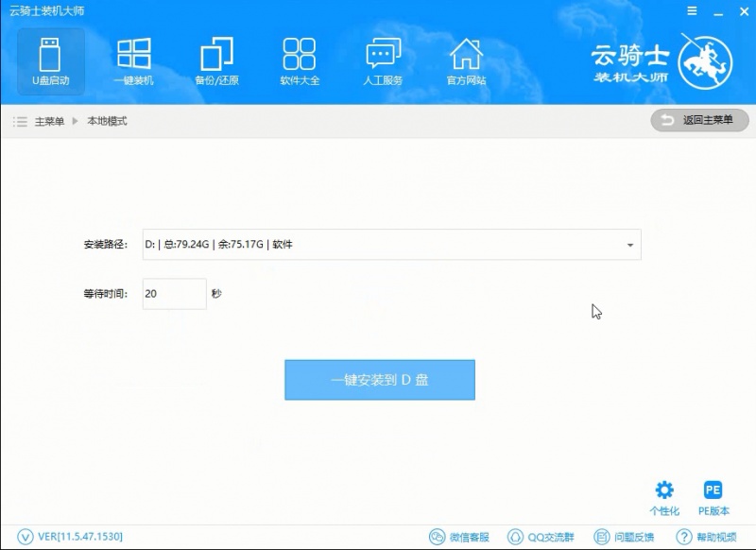Click 一键安装到 D 盘 button
The height and width of the screenshot is (550, 756).
point(380,380)
